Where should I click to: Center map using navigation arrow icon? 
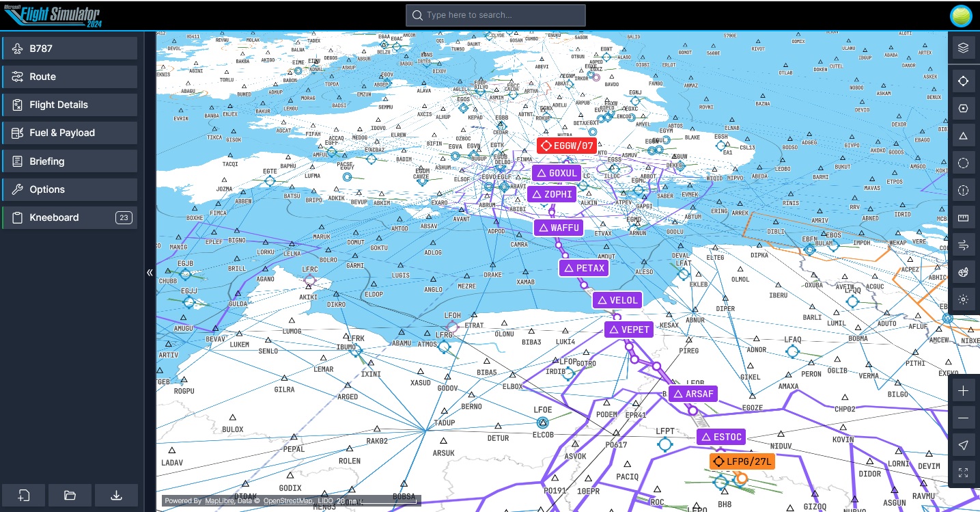963,446
